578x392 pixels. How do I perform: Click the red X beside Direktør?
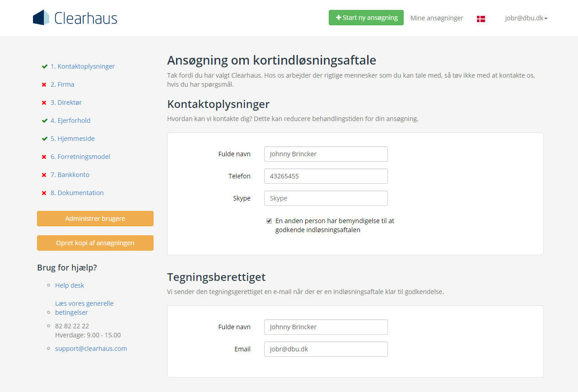(x=44, y=103)
